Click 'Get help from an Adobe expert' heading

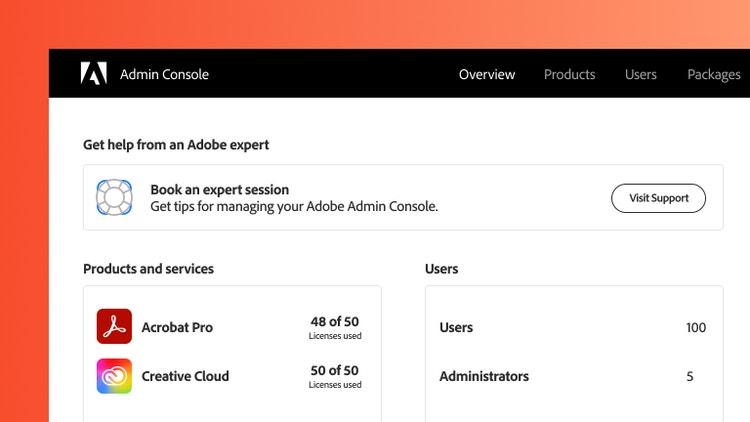click(176, 144)
